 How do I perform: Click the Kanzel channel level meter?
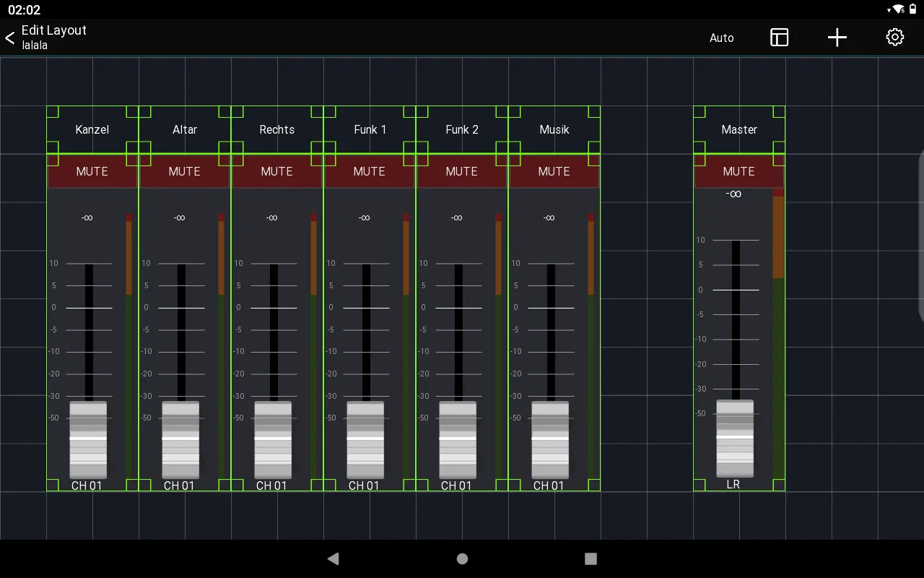click(x=129, y=345)
